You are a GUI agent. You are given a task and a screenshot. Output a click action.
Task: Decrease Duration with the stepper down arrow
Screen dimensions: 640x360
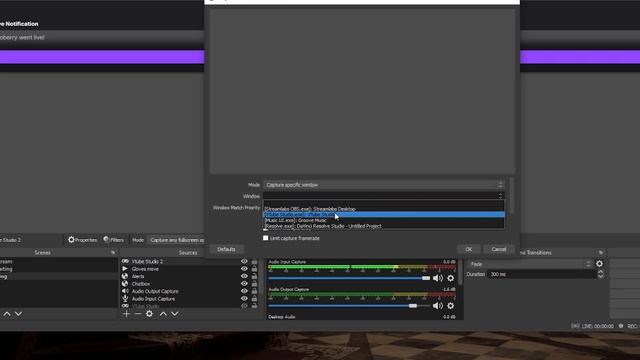600,277
